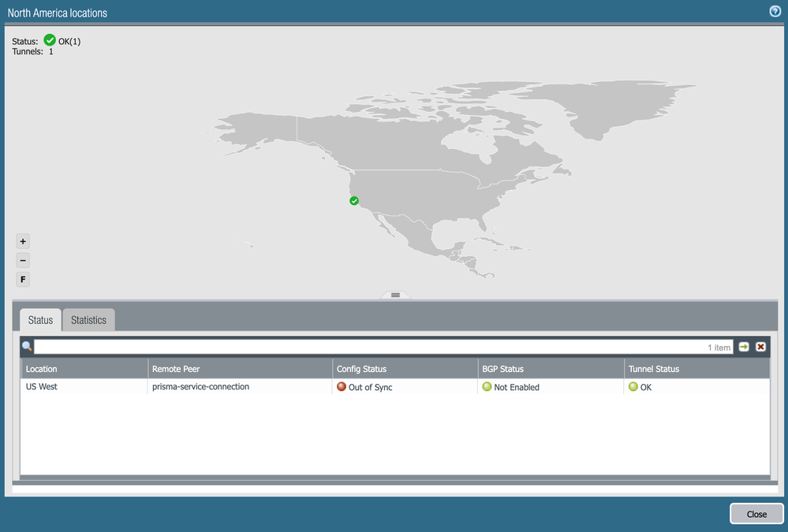Click the magnifier search icon
788x532 pixels.
tap(27, 347)
